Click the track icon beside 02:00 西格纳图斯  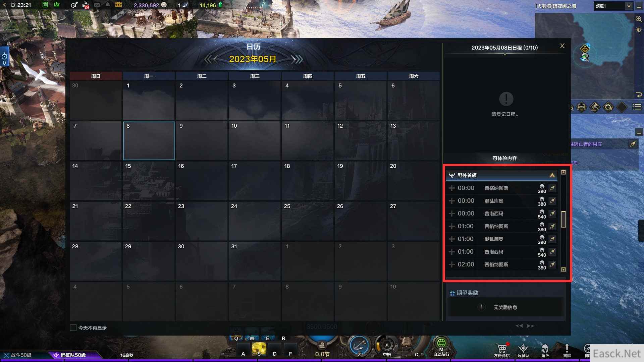point(552,264)
